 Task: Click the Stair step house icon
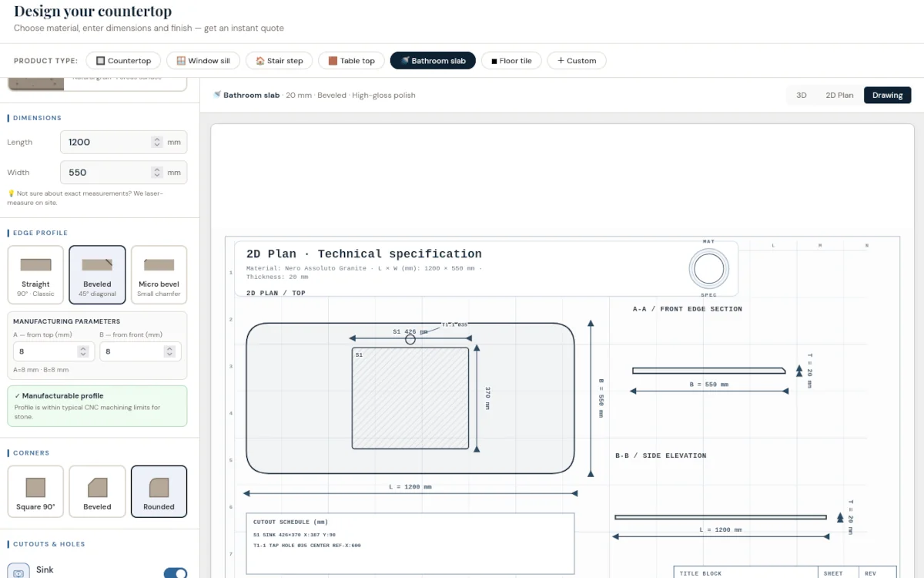(x=260, y=61)
